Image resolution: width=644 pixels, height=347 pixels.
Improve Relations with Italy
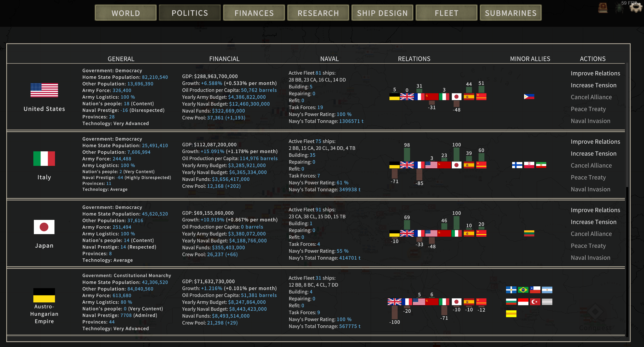(x=595, y=142)
